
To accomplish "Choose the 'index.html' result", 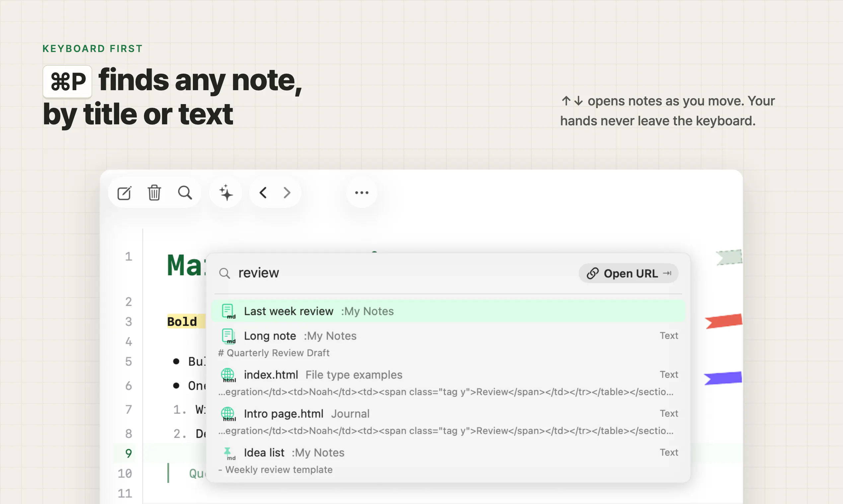I will (448, 382).
